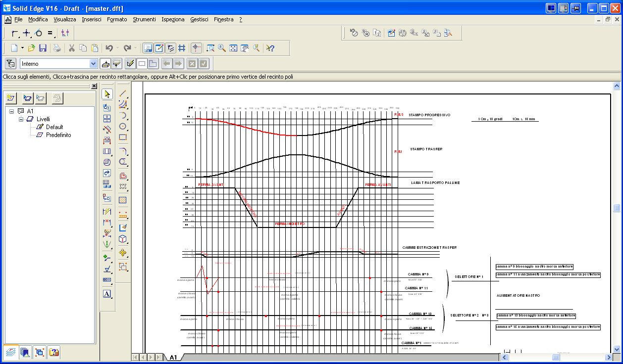Viewport: 623px width, 364px height.
Task: Jump to the last sheet with the tab arrow
Action: (158, 357)
